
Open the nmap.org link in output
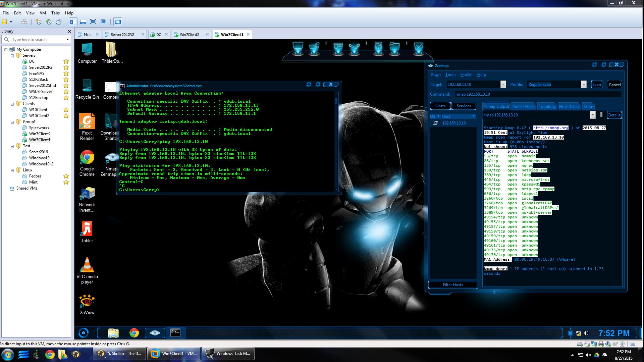pos(551,128)
